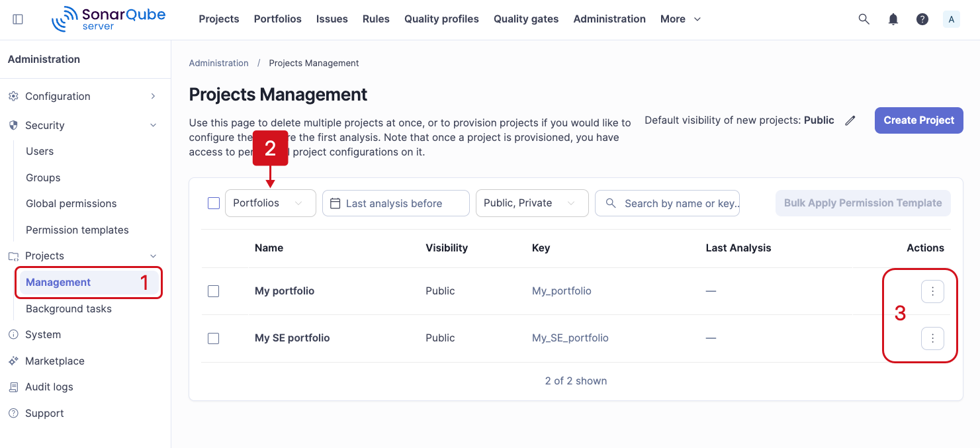Open Quality gates in top navigation

click(x=526, y=19)
